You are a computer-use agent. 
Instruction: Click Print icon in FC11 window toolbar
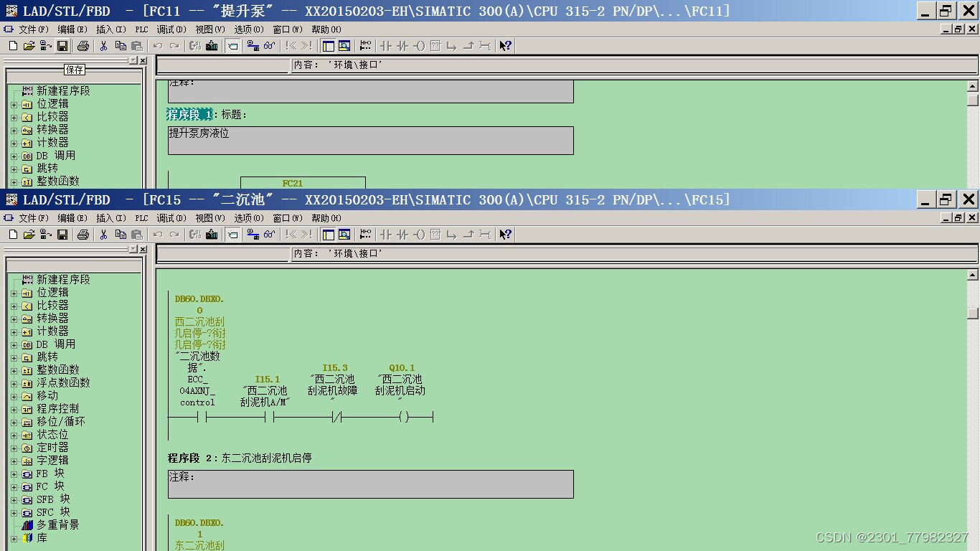[x=83, y=46]
